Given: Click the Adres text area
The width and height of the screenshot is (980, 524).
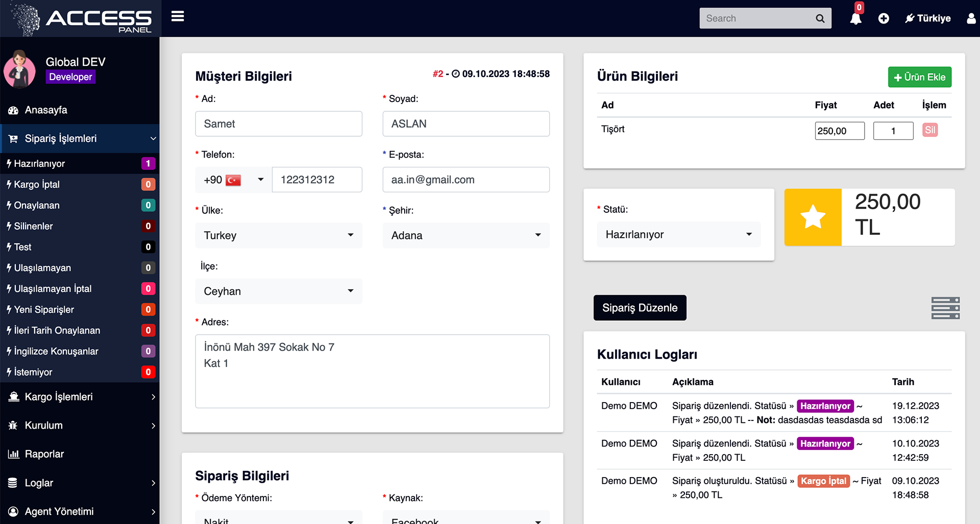Looking at the screenshot, I should pos(373,371).
